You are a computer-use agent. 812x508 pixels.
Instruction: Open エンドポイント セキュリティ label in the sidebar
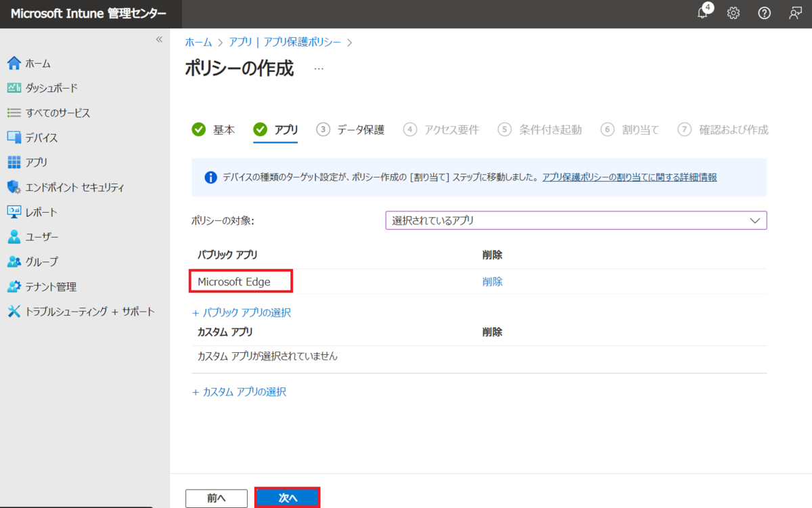[74, 188]
